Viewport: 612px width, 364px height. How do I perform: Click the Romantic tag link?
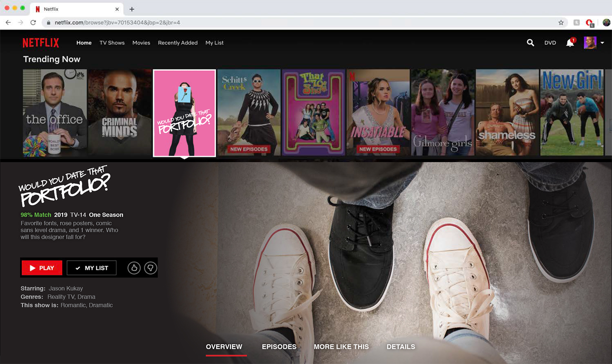(73, 305)
